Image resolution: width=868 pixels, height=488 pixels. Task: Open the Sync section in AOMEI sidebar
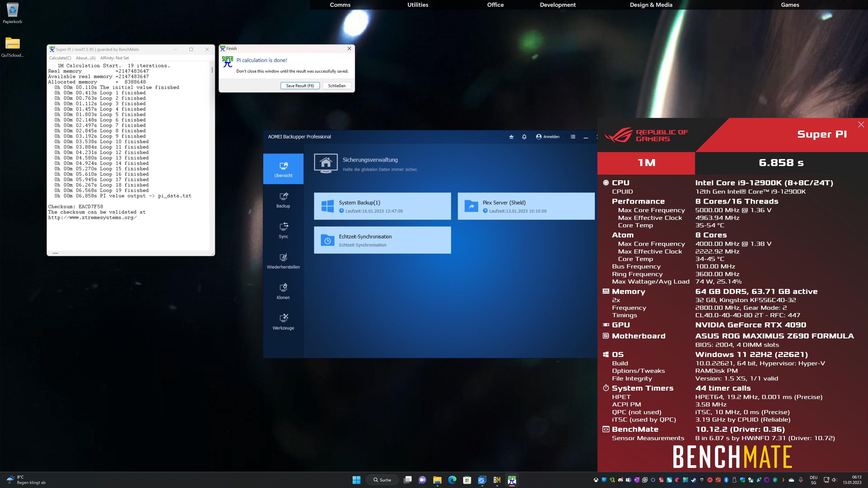[283, 230]
